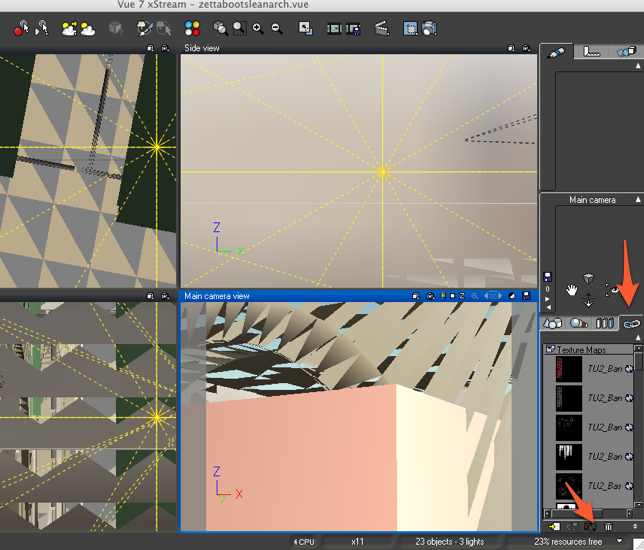Click the zoom in magnifier icon
644x550 pixels.
258,28
